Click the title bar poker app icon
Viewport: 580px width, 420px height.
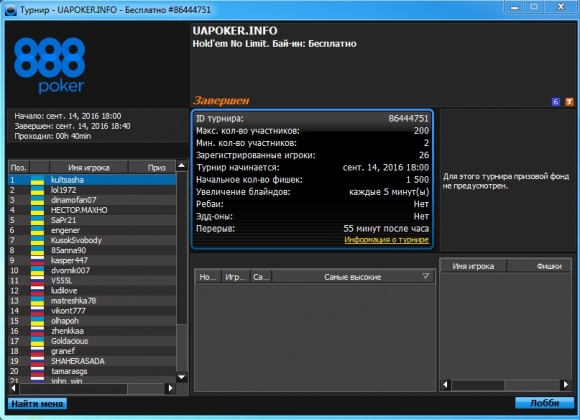11,10
